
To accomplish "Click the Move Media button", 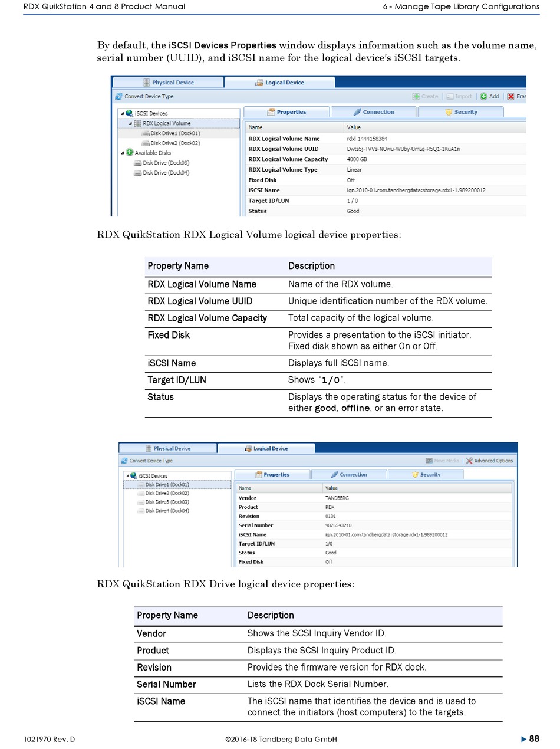I will 443,461.
